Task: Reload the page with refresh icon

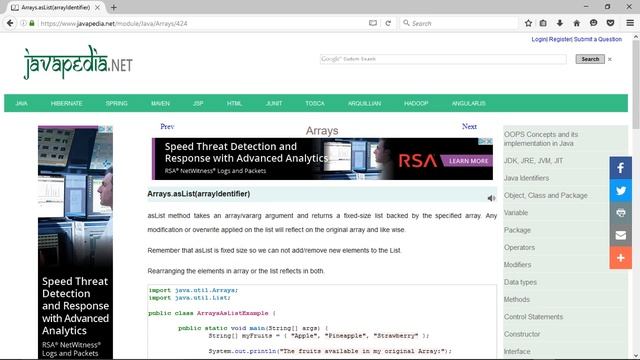Action: pos(388,23)
